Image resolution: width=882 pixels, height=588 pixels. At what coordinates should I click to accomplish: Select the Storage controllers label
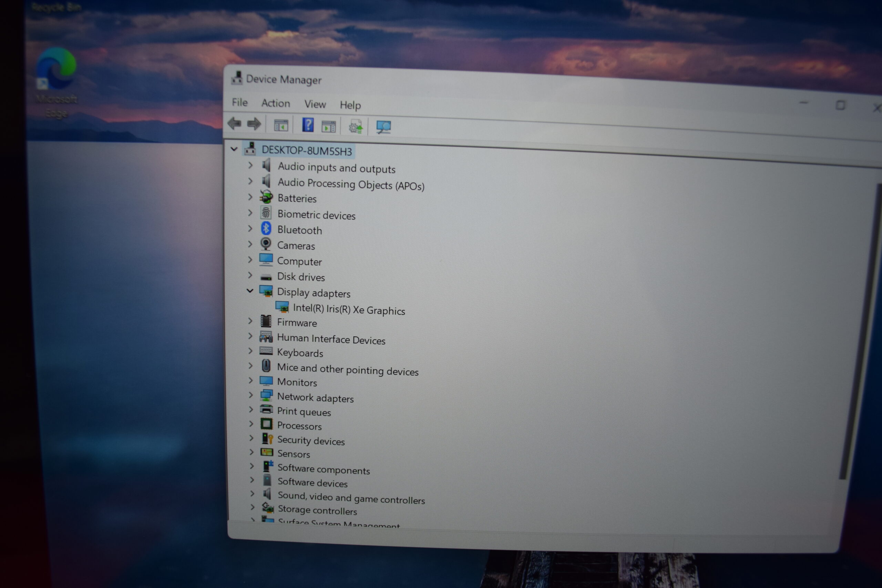(x=317, y=510)
